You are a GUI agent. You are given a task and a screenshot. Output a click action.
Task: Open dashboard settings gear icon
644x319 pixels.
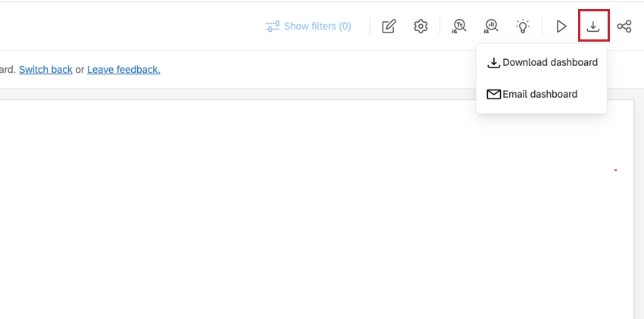[420, 27]
